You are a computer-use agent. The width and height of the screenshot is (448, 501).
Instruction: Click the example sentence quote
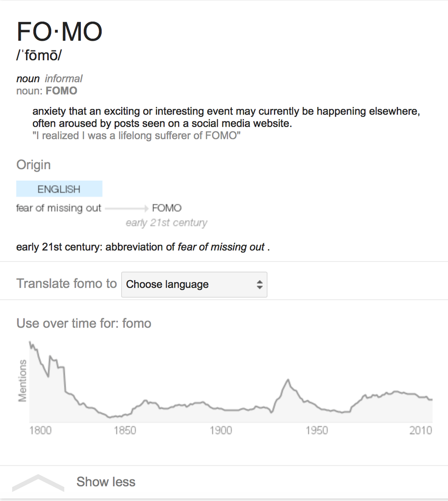pos(136,136)
